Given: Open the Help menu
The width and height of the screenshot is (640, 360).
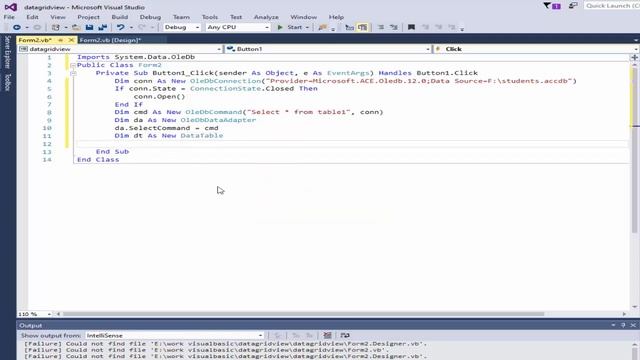Looking at the screenshot, I should tap(336, 17).
